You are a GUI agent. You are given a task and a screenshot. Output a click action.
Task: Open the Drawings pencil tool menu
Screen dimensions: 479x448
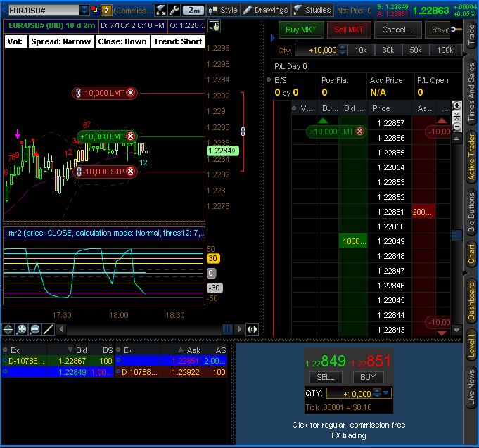point(265,11)
